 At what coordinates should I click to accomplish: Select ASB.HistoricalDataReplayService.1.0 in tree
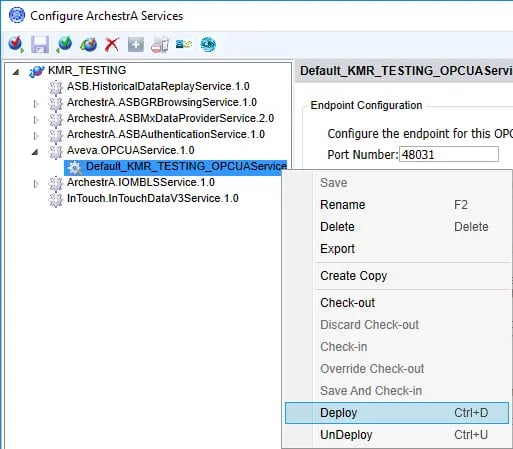(x=158, y=86)
